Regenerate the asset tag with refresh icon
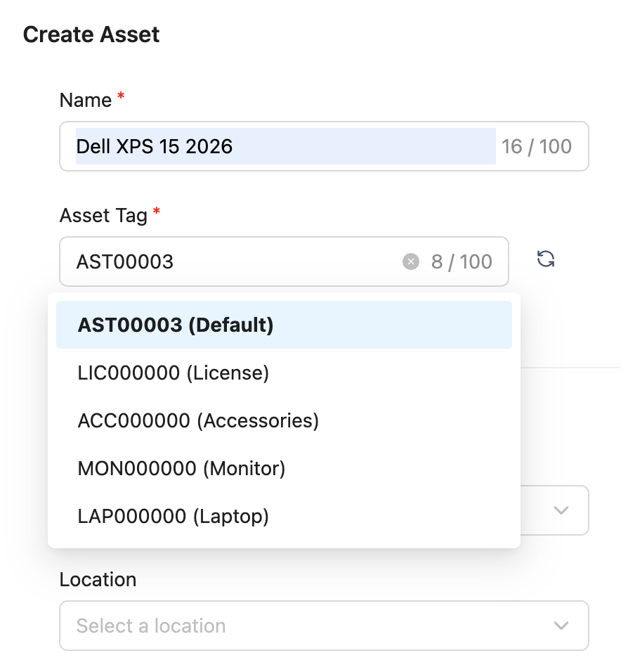This screenshot has height=672, width=621. click(546, 259)
